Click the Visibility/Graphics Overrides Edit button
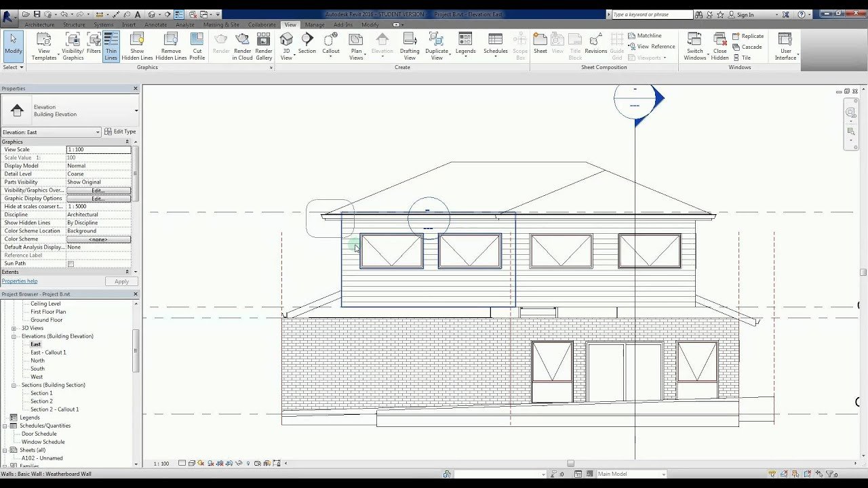Screen dimensions: 868x488 98,190
